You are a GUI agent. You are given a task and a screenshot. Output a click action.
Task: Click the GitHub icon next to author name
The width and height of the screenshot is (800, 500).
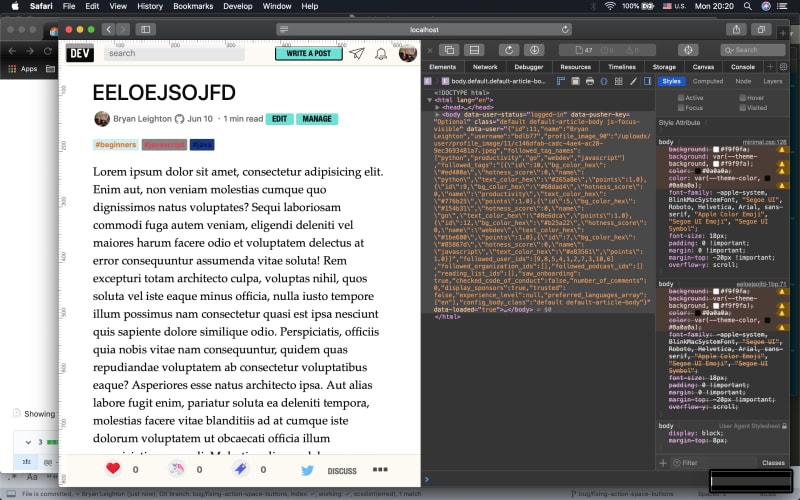179,119
